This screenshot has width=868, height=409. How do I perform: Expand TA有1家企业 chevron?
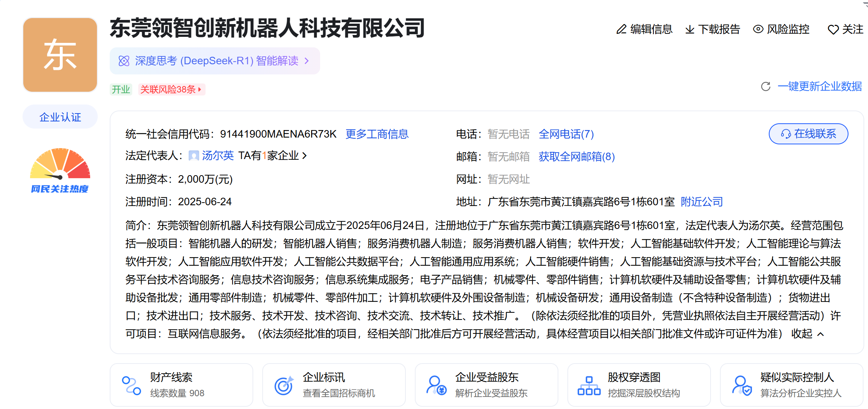click(x=305, y=155)
